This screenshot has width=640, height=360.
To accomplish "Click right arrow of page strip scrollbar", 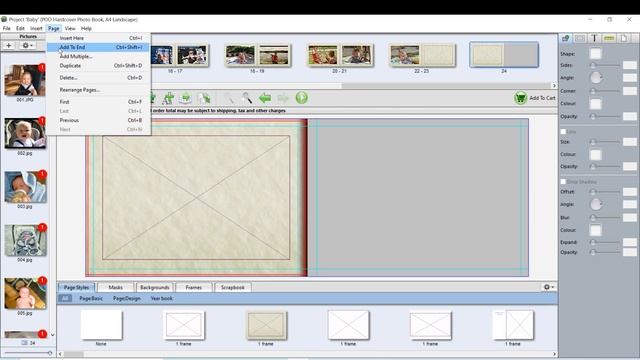I will tap(554, 86).
